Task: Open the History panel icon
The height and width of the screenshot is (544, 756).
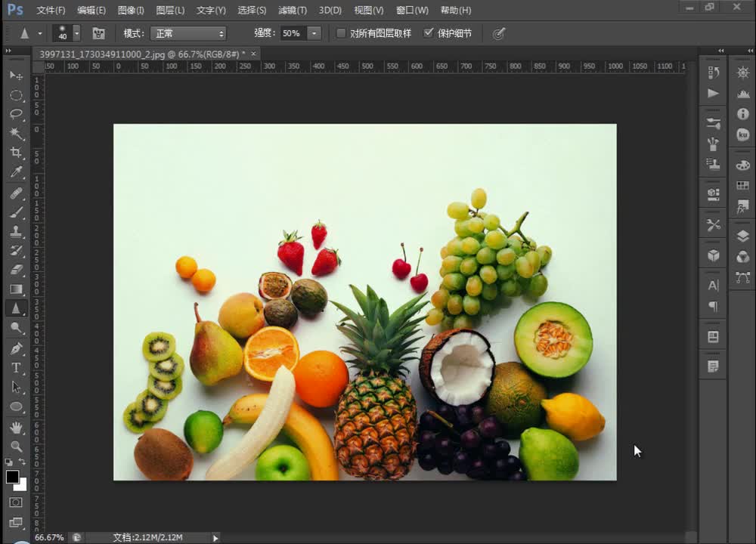Action: pyautogui.click(x=713, y=73)
